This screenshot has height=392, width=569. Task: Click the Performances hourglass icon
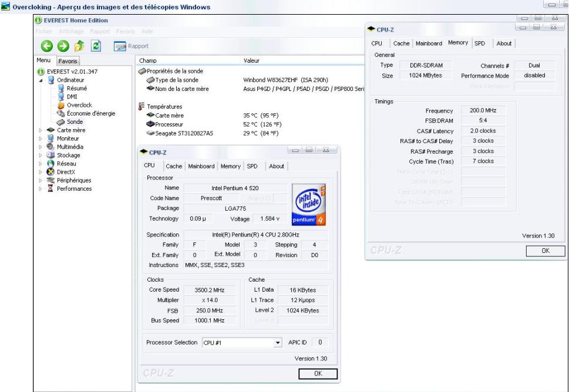click(x=50, y=188)
